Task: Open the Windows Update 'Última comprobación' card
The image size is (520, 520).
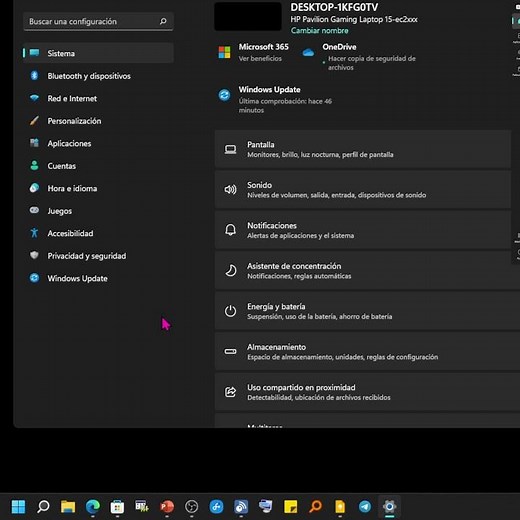Action: tap(275, 99)
